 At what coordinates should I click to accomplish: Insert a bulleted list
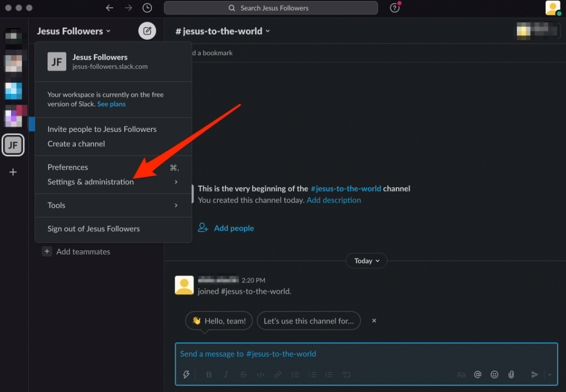pos(312,374)
